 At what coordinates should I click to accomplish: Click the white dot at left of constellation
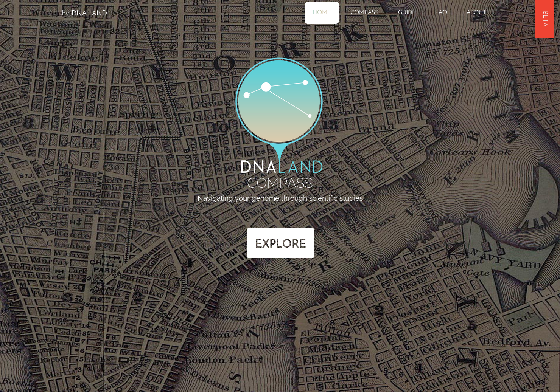click(x=247, y=95)
